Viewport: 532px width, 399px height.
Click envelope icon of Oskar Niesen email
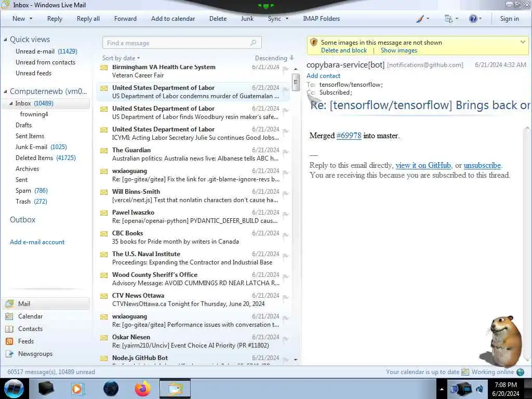point(104,337)
